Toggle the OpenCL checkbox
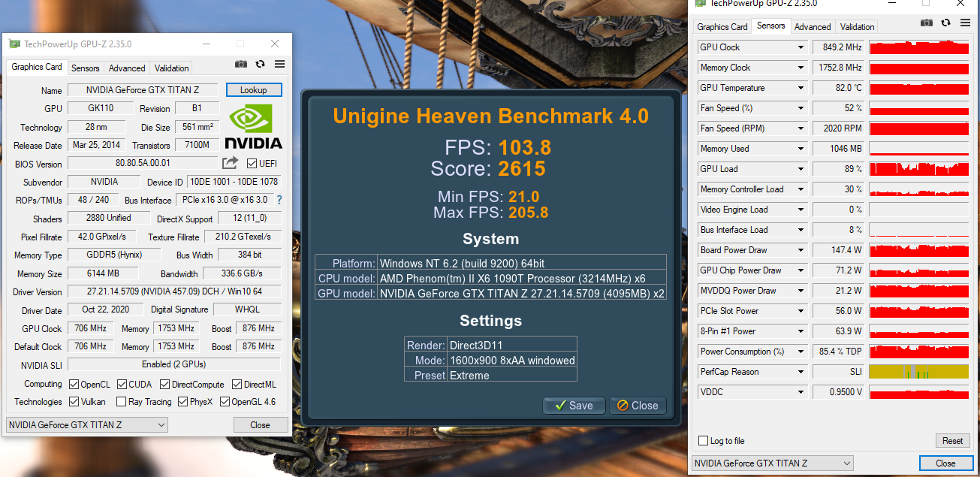Screen dimensions: 980x477 tap(74, 384)
